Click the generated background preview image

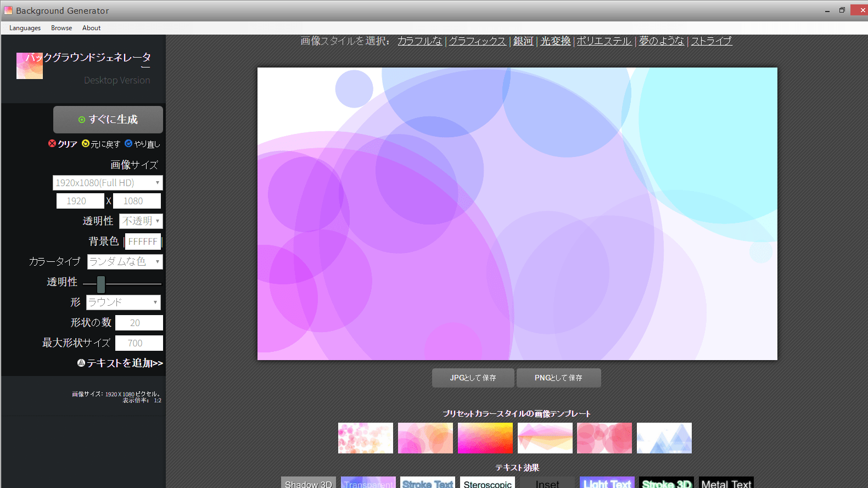pyautogui.click(x=517, y=214)
